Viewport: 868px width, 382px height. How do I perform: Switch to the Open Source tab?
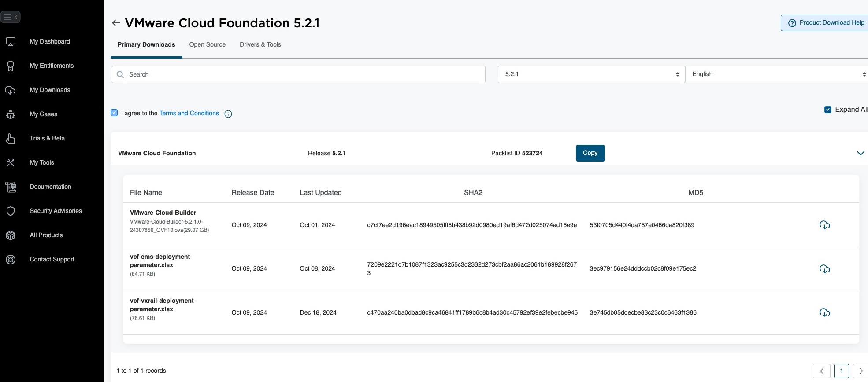(x=207, y=44)
